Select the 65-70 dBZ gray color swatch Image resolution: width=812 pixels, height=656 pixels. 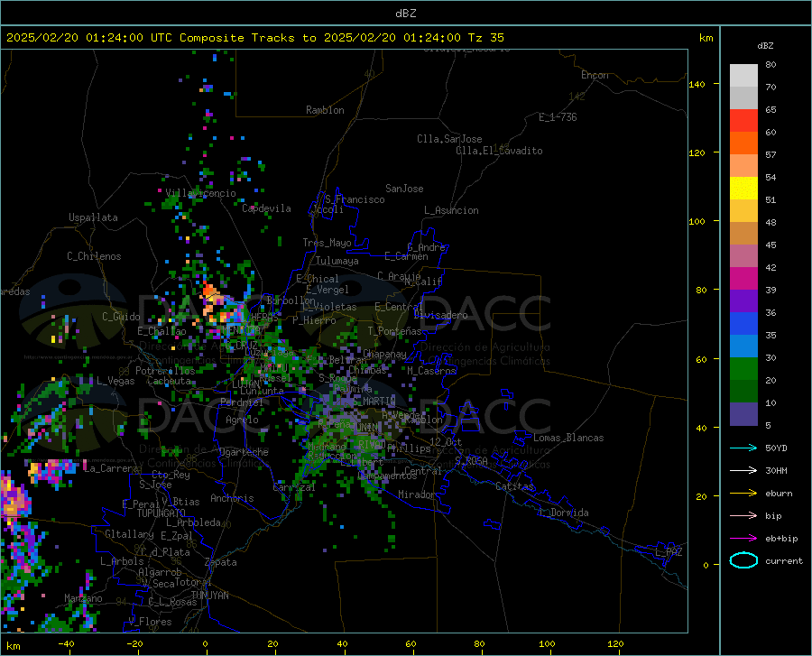point(743,97)
